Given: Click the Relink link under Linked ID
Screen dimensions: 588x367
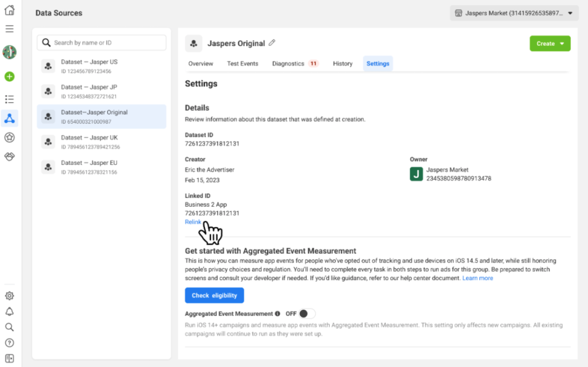Looking at the screenshot, I should (x=193, y=222).
